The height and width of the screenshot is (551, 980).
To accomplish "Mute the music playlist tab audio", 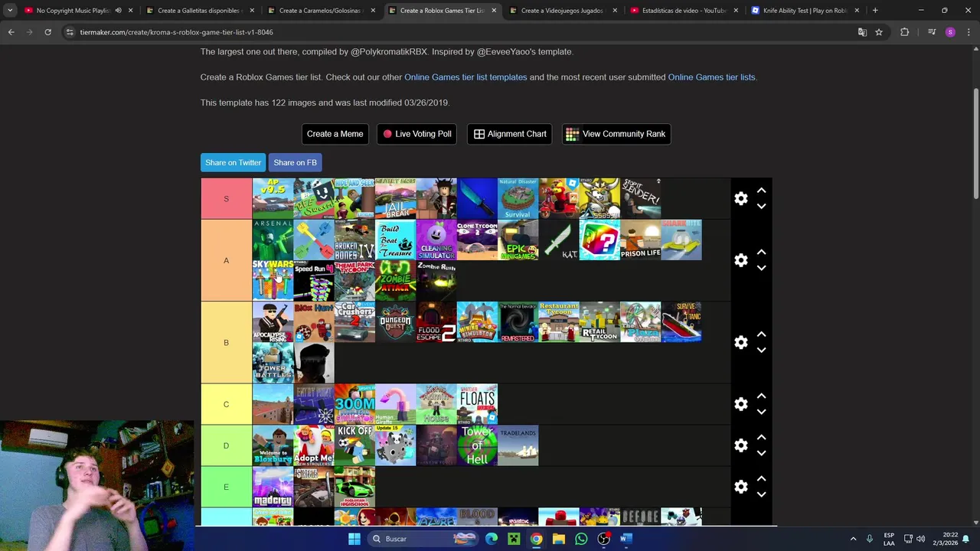I will 118,11.
